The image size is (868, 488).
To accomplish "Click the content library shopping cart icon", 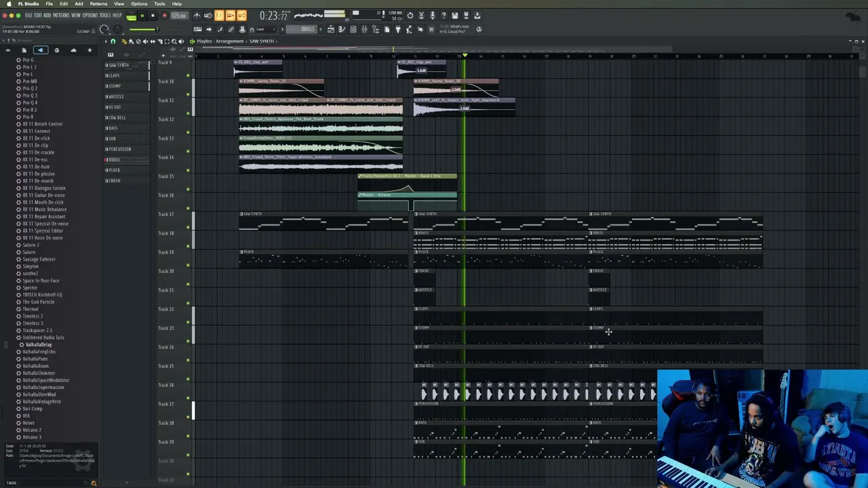I will coord(431,29).
